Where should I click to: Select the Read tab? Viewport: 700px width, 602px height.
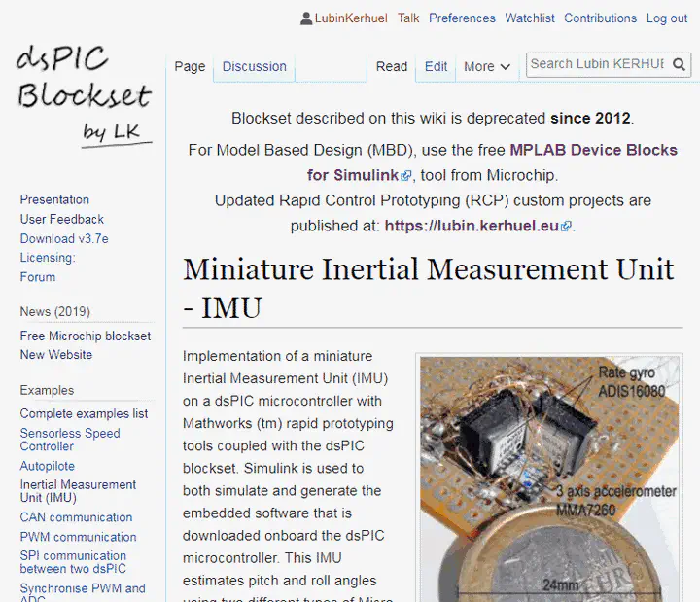tap(391, 66)
